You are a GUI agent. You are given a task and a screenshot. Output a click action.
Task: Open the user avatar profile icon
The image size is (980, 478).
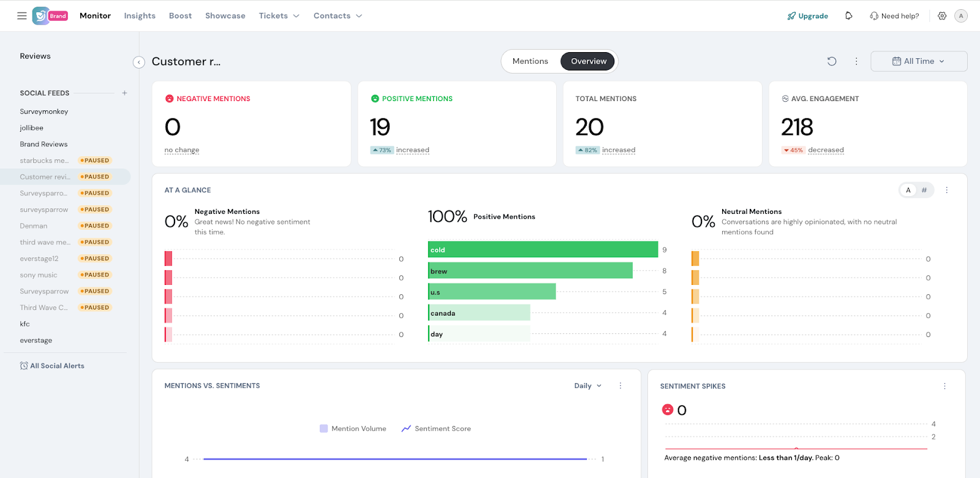(961, 16)
